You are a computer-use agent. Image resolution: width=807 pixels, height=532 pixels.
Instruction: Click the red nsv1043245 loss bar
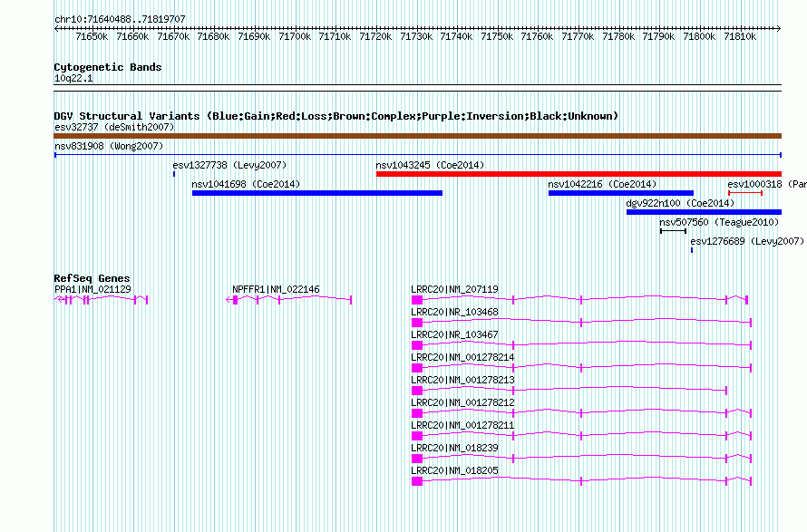(579, 174)
